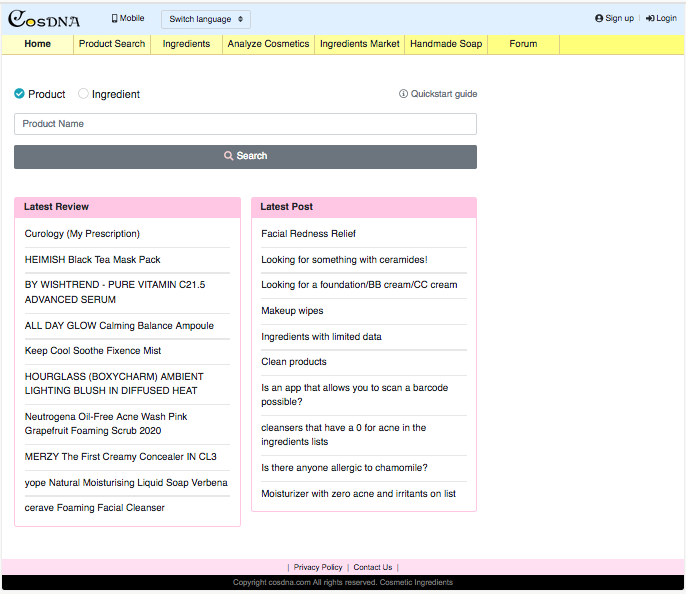Open HOURGLASS Ambient Lighting Blush review
This screenshot has height=594, width=686.
pyautogui.click(x=114, y=383)
